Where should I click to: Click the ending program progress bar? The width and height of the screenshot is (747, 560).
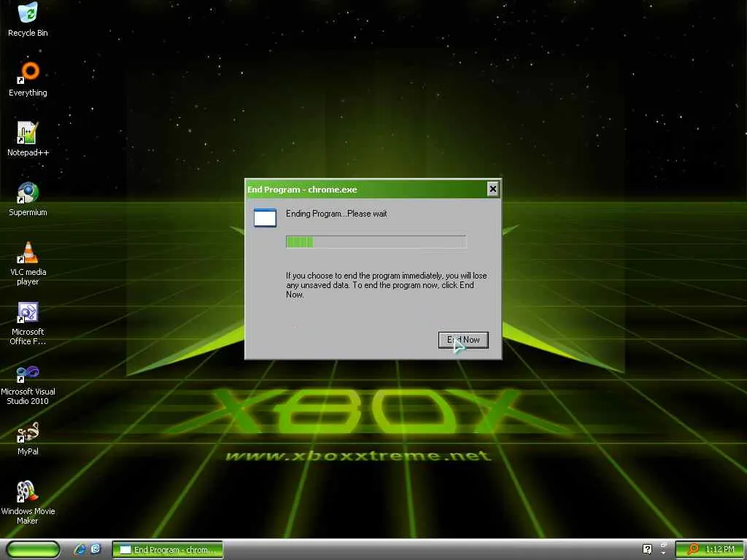pos(376,242)
